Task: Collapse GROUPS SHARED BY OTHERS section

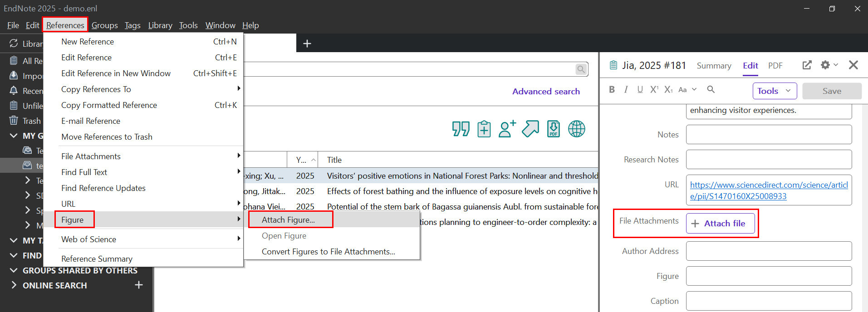Action: pyautogui.click(x=14, y=270)
